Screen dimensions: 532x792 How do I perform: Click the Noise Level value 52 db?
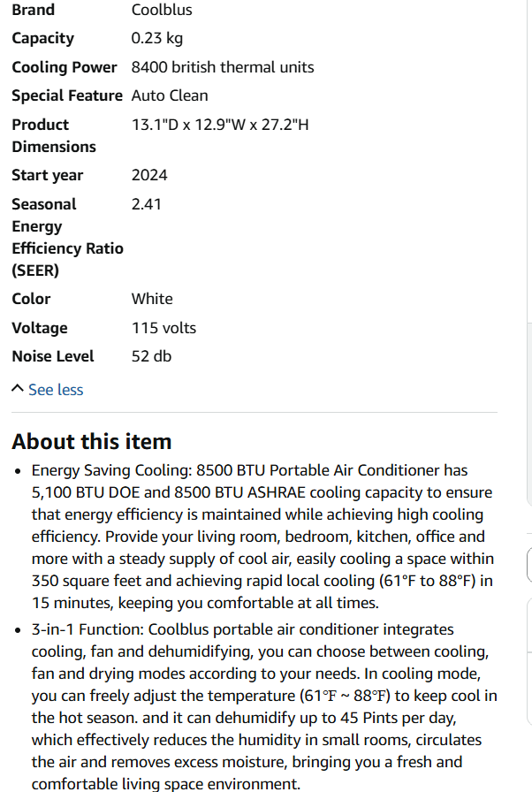point(151,356)
